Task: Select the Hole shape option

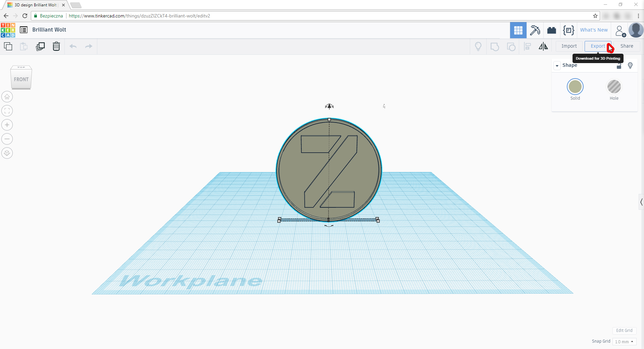Action: [614, 87]
